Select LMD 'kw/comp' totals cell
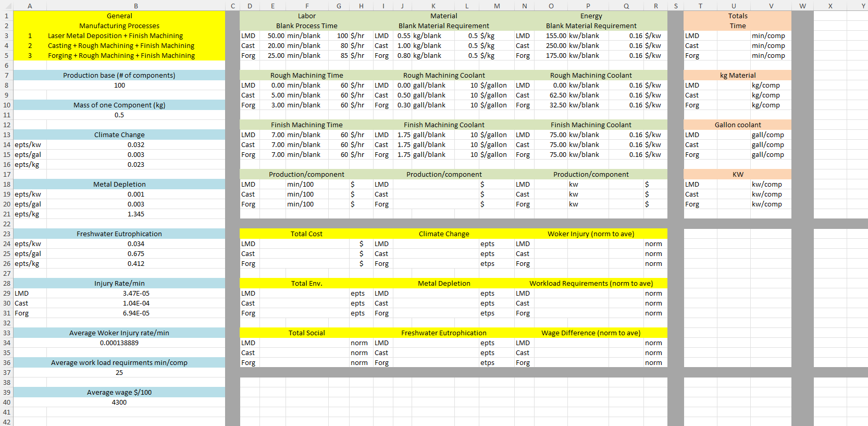 coord(771,184)
